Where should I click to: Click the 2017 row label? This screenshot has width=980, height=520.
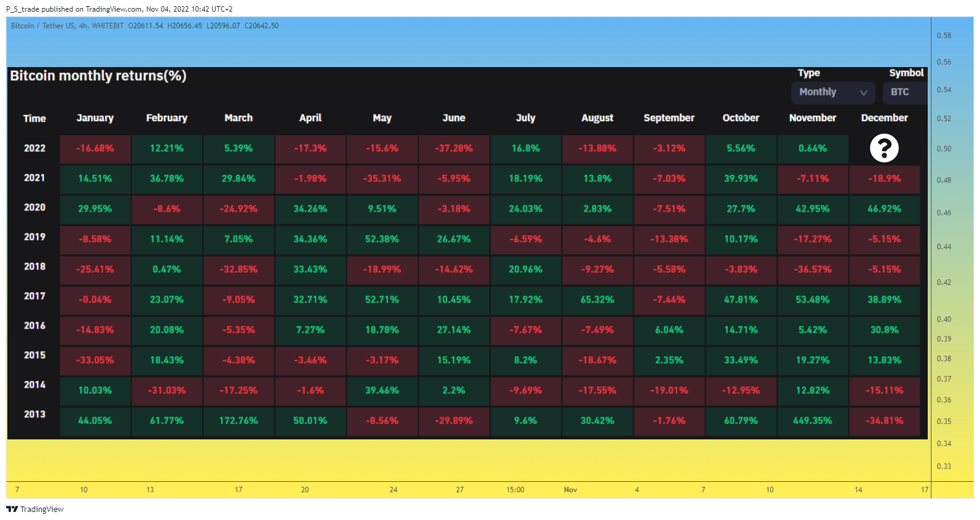(x=34, y=296)
